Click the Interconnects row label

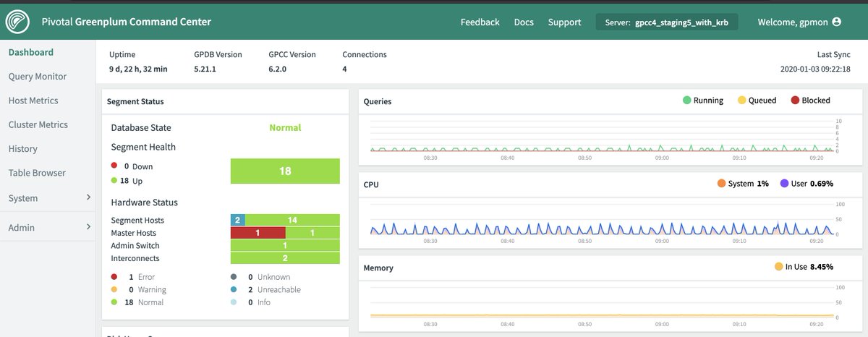coord(135,258)
